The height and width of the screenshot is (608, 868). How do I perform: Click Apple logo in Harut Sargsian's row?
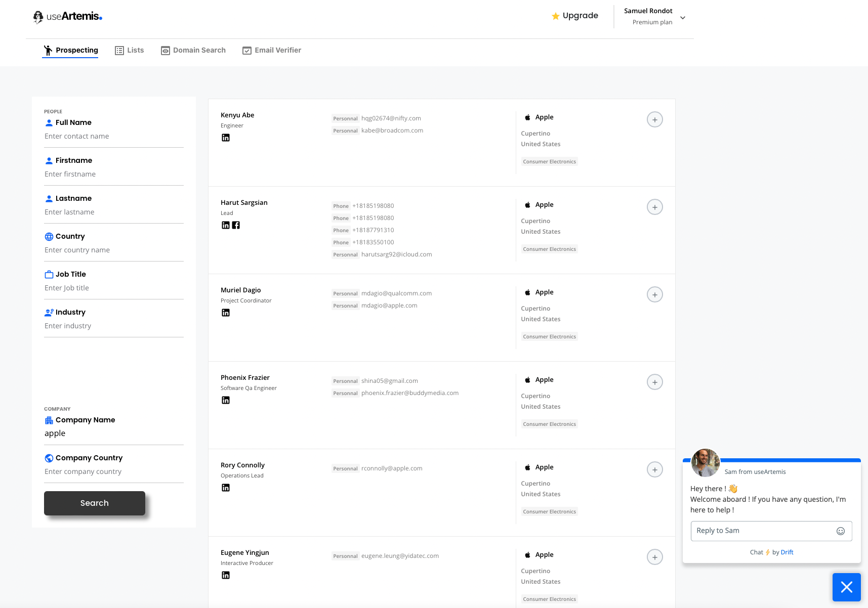527,205
